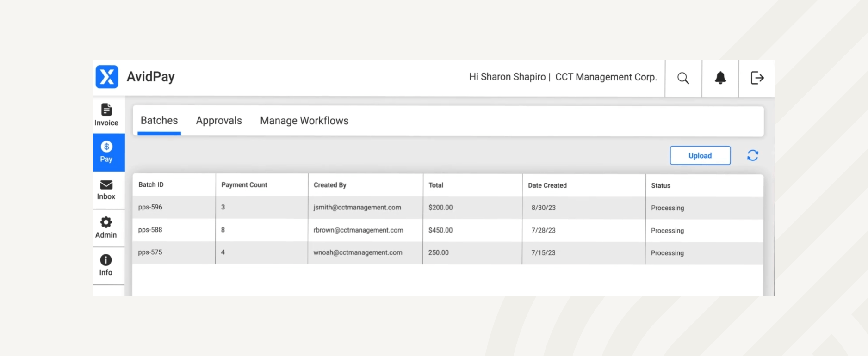
Task: Click the 7/28/23 date cell
Action: [544, 230]
